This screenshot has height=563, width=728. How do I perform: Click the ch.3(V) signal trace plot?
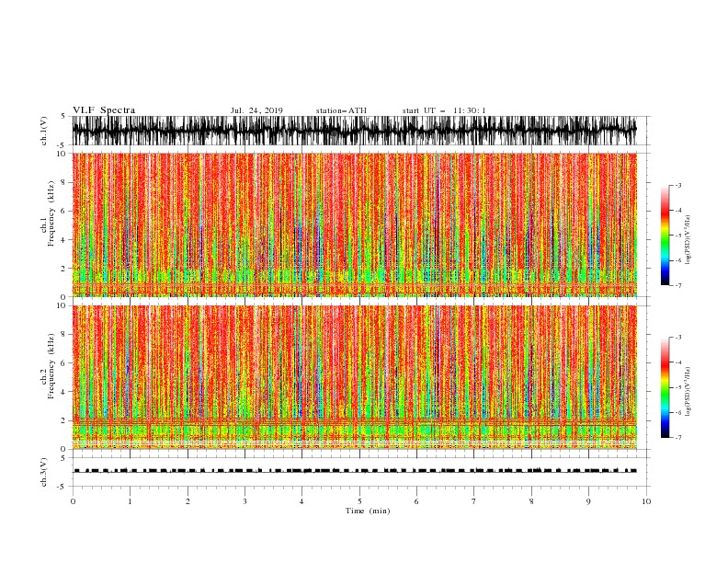(359, 472)
